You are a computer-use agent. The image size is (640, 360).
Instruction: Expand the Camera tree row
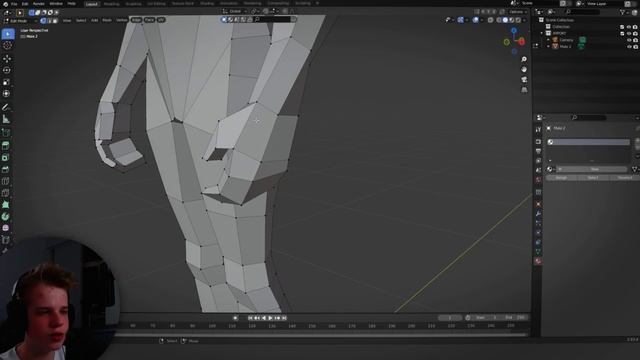tap(548, 40)
